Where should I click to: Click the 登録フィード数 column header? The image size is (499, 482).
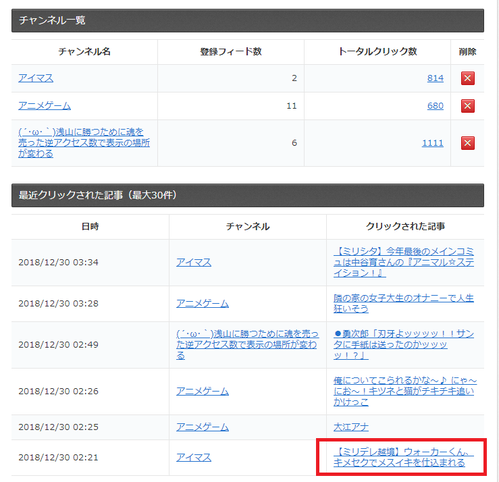(231, 52)
